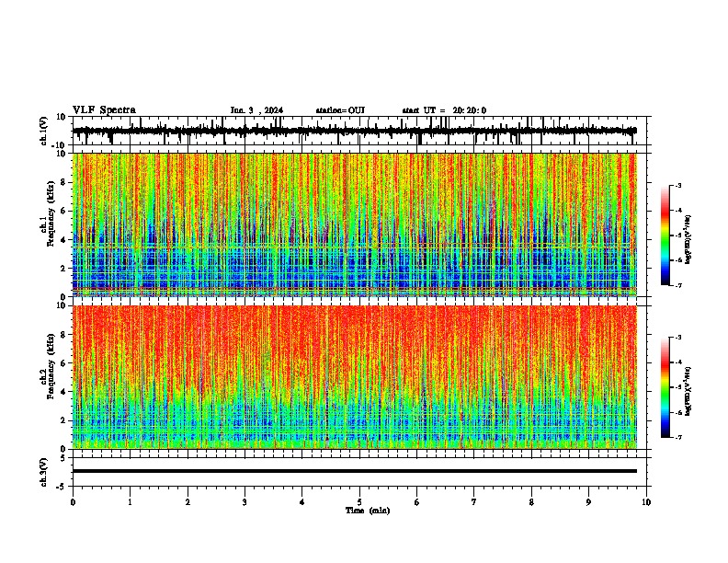The image size is (728, 563).
Task: Click the time axis tick label '2'
Action: tap(188, 502)
